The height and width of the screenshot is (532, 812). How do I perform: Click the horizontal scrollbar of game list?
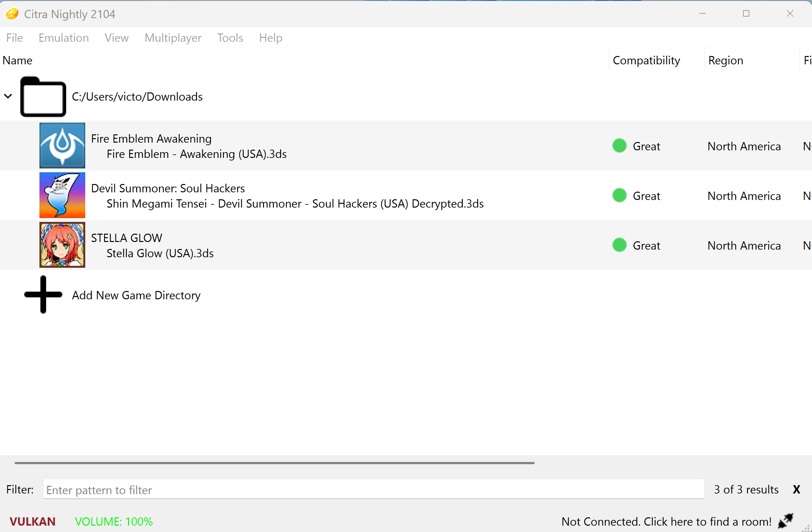coord(274,463)
